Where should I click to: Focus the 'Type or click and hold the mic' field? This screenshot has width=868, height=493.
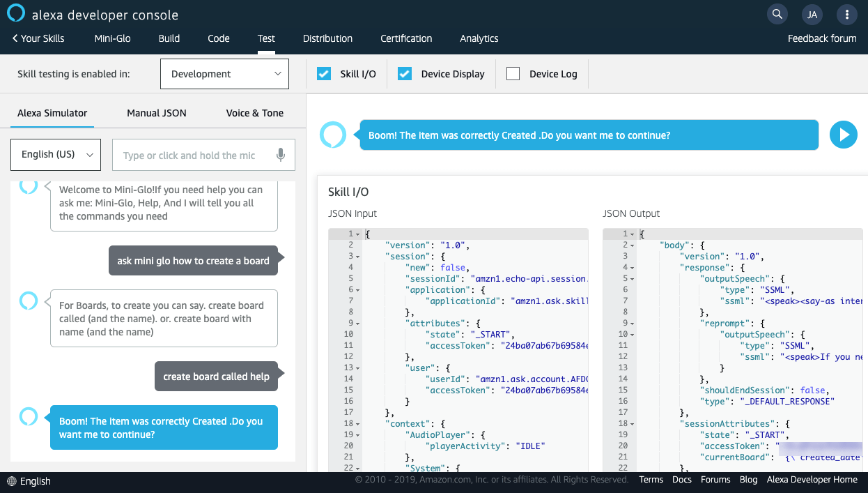click(x=203, y=155)
